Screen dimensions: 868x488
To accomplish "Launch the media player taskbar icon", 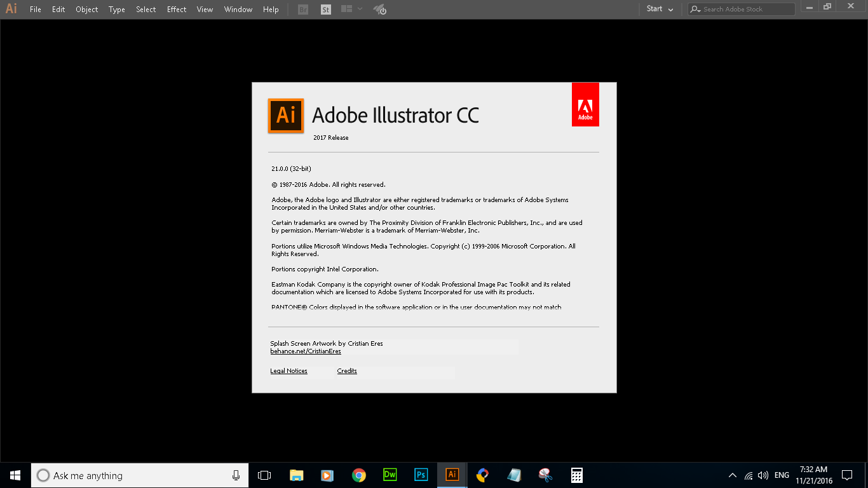I will pyautogui.click(x=327, y=475).
